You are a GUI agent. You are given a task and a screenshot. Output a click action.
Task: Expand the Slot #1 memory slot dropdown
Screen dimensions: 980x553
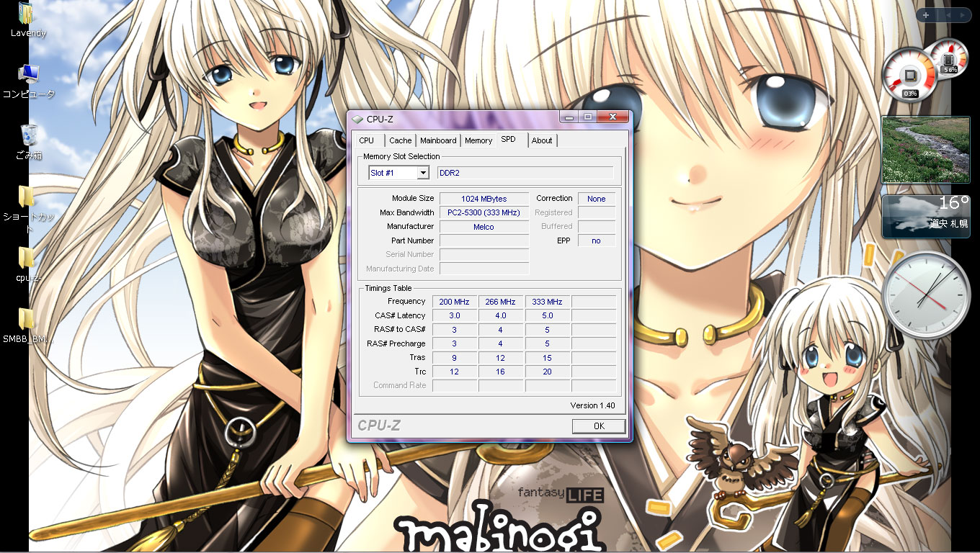[x=423, y=173]
